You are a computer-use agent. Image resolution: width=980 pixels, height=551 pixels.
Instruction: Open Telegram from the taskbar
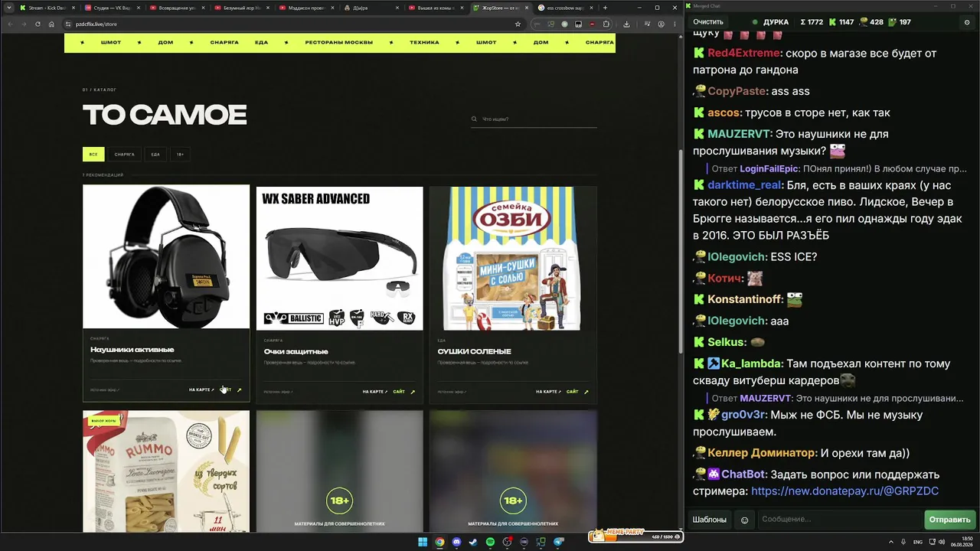(558, 542)
